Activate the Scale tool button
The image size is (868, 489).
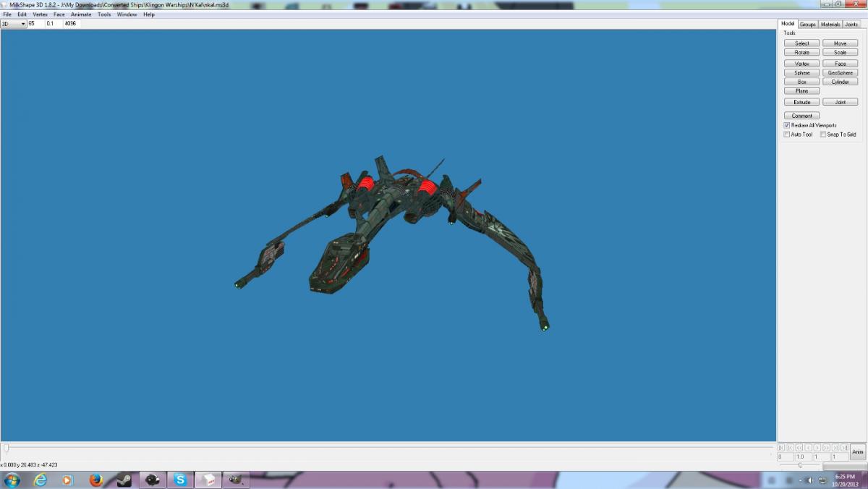(x=841, y=53)
